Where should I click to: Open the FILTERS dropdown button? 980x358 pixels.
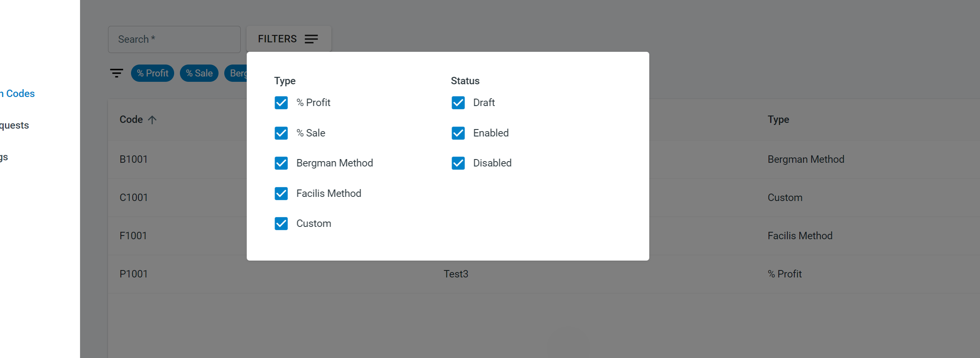(289, 39)
